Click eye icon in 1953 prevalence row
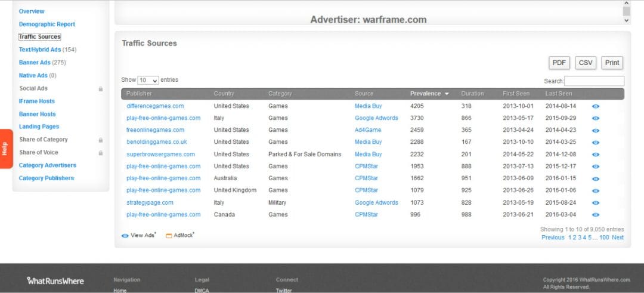The height and width of the screenshot is (293, 644). click(x=596, y=167)
